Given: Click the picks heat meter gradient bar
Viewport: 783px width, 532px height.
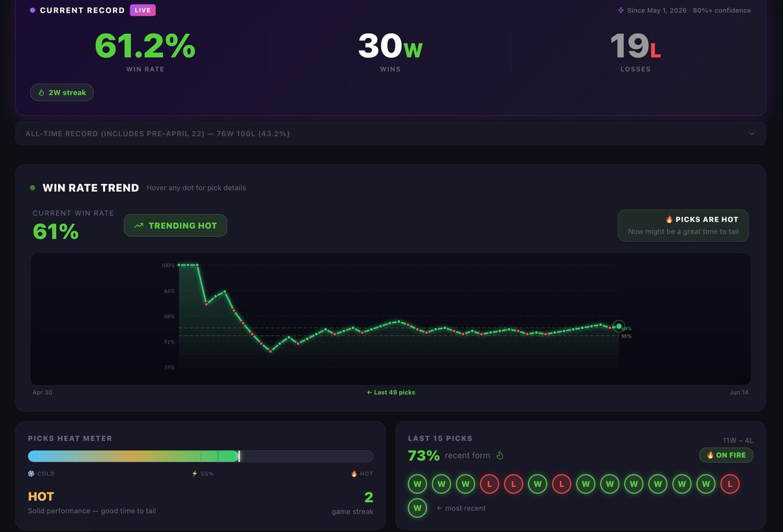Looking at the screenshot, I should [x=200, y=456].
